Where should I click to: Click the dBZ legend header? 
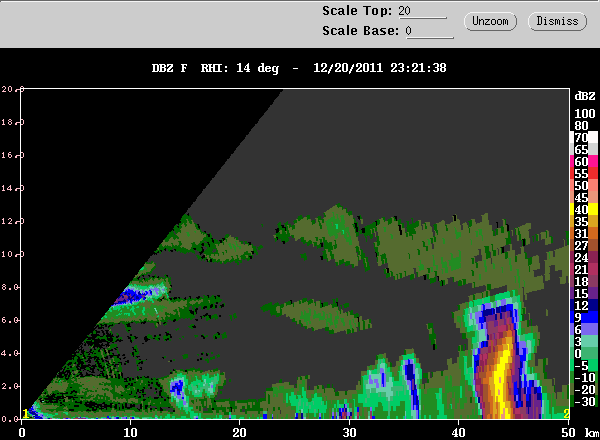(585, 96)
